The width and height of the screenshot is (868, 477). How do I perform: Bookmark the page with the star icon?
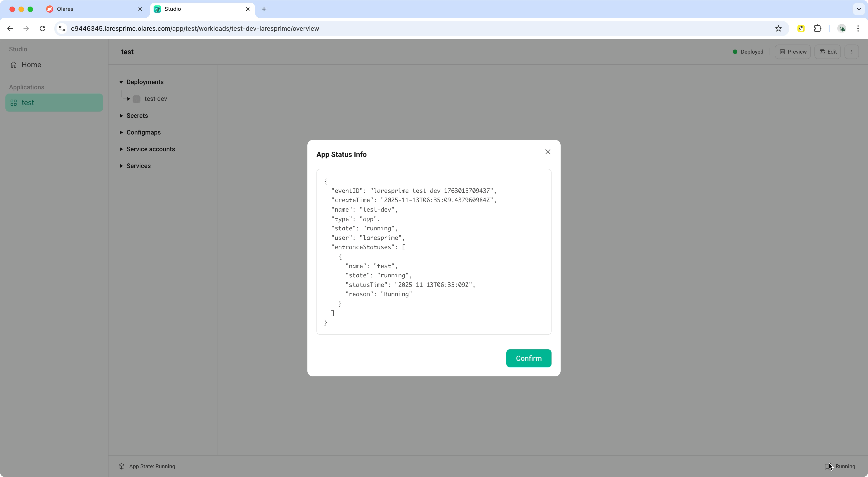(x=778, y=29)
